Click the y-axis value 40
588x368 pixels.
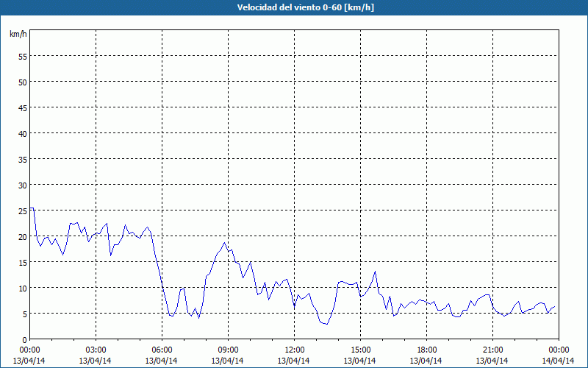[x=23, y=133]
